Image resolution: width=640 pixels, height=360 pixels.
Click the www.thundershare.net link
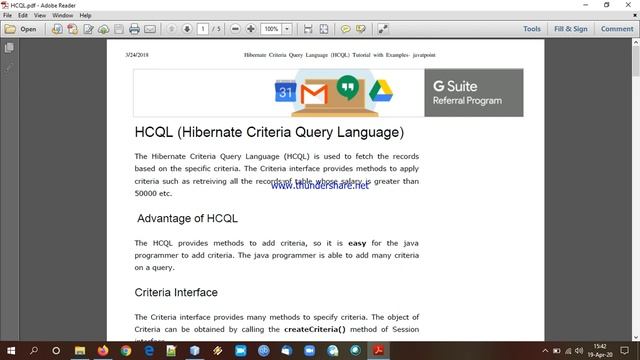tap(320, 186)
